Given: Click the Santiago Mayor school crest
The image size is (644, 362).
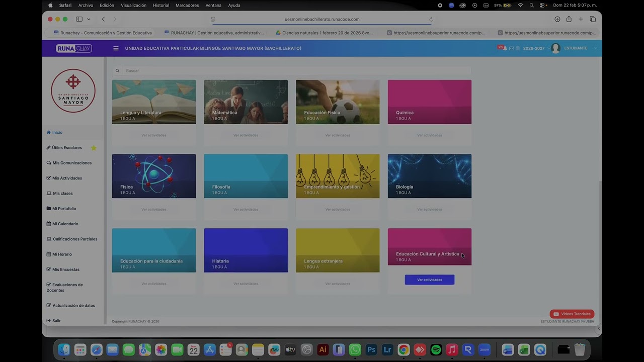Looking at the screenshot, I should [73, 90].
